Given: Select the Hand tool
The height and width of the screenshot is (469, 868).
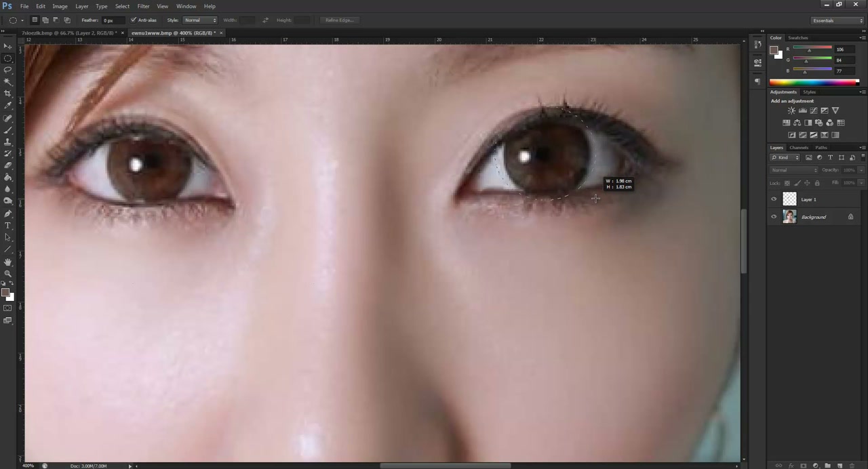Looking at the screenshot, I should (7, 262).
